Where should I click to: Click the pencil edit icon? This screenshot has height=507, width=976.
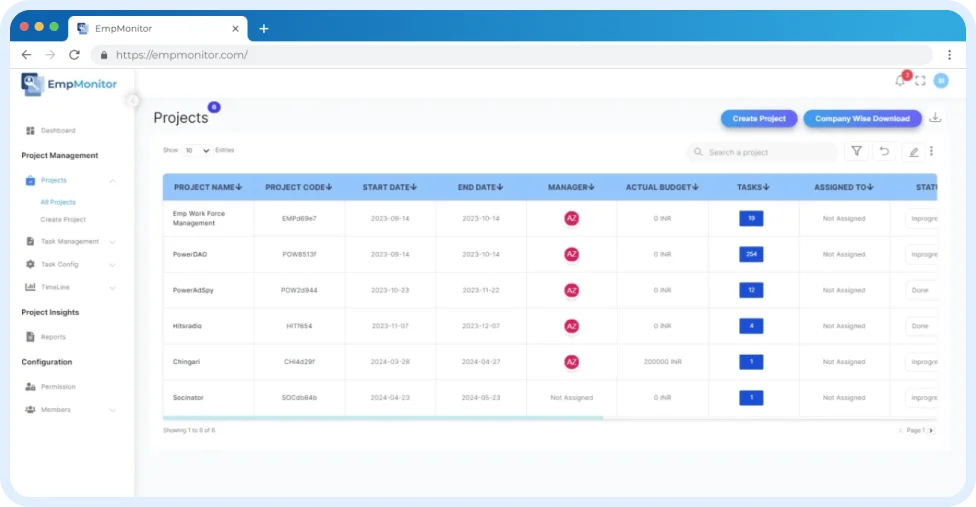[912, 152]
